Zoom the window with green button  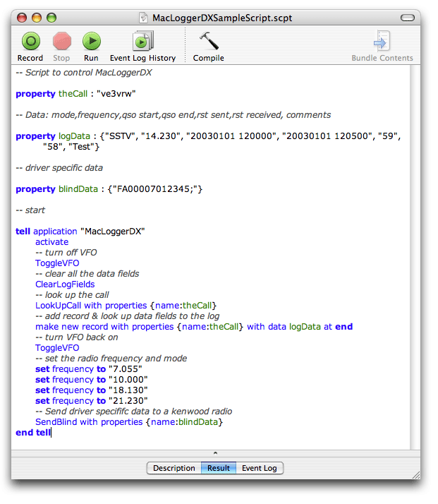51,17
